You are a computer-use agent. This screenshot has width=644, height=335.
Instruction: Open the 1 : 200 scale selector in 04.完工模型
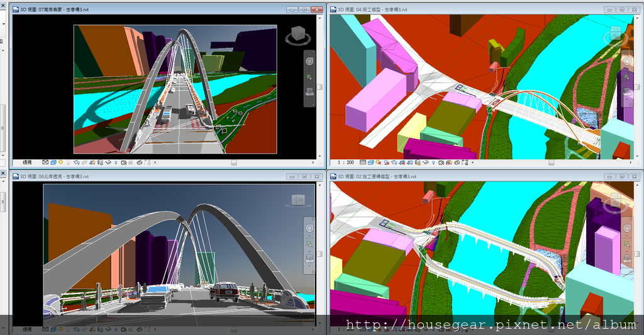346,162
